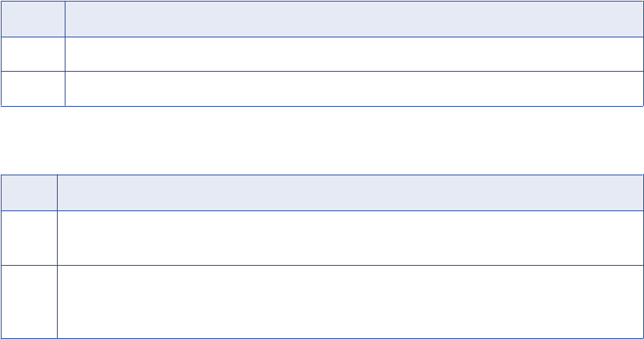Click the upper table's narrow header cell
The width and height of the screenshot is (644, 339).
33,19
